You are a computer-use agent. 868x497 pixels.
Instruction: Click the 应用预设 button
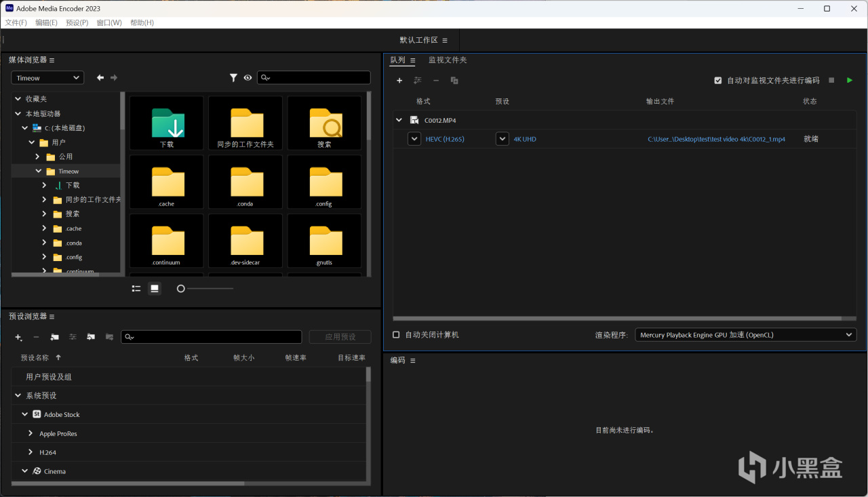pyautogui.click(x=340, y=337)
